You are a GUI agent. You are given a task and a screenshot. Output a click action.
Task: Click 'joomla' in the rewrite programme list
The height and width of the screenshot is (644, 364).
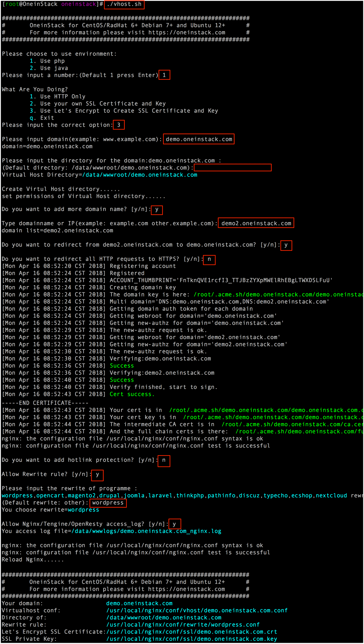click(x=134, y=495)
